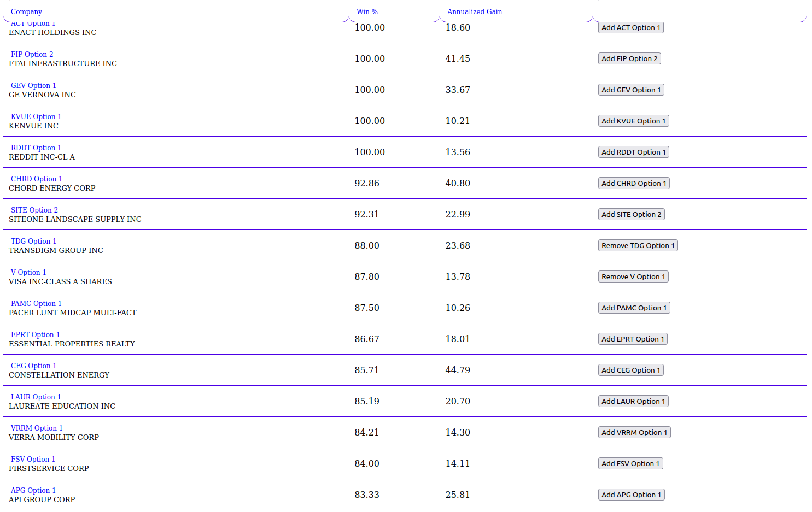Open the APG Option 1 link
812x512 pixels.
pyautogui.click(x=33, y=490)
